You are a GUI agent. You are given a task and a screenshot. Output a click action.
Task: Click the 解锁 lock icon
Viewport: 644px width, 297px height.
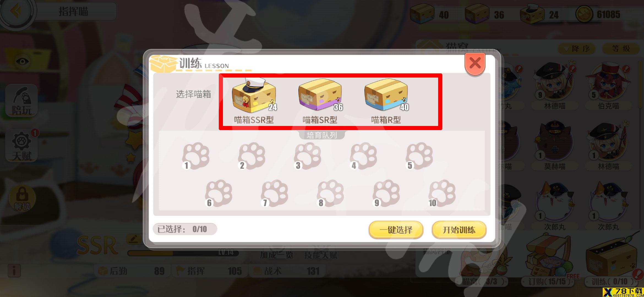(22, 198)
